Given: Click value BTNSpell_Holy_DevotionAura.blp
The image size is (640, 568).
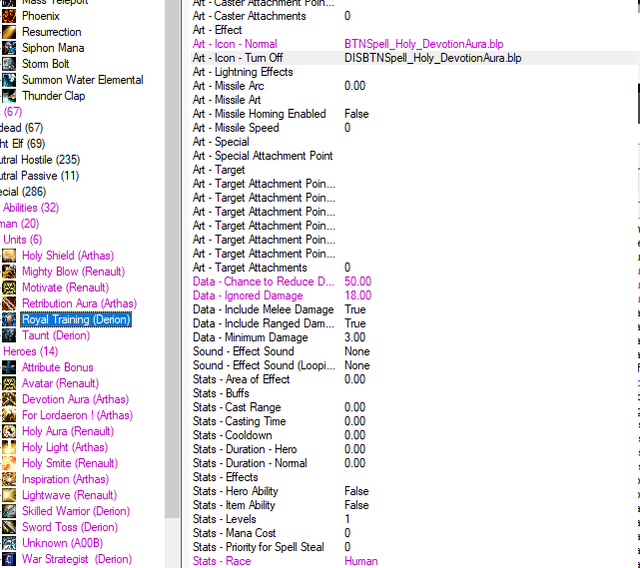Looking at the screenshot, I should pos(424,44).
